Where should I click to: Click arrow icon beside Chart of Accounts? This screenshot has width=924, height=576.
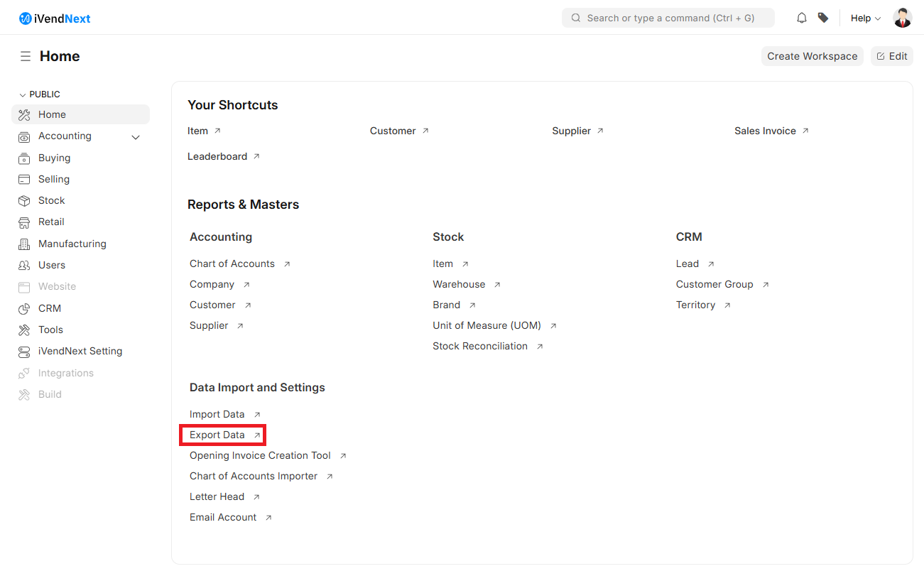pos(287,263)
